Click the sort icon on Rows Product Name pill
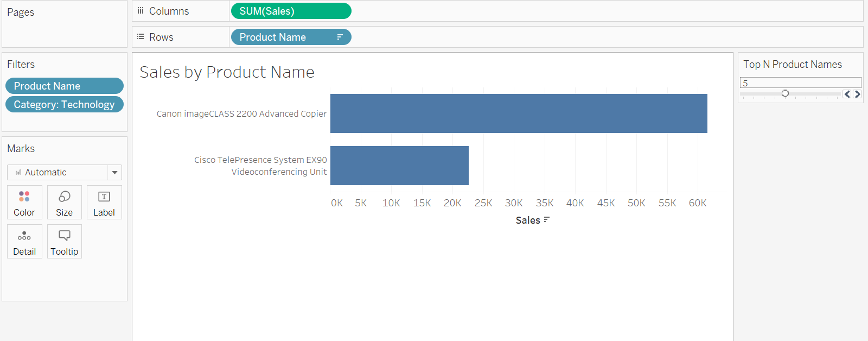 tap(340, 37)
